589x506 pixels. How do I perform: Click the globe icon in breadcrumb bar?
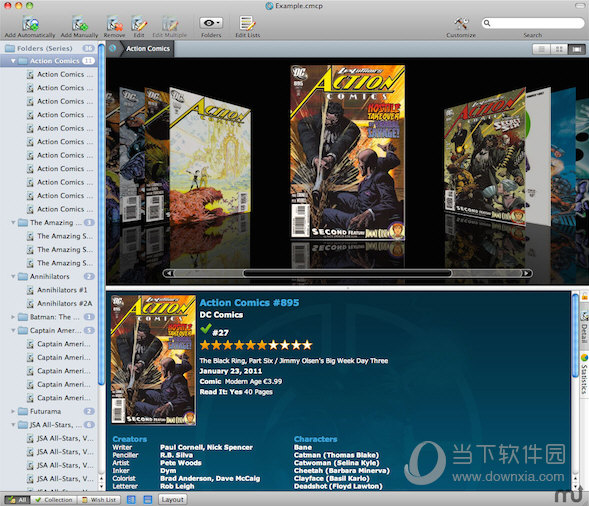tap(112, 48)
